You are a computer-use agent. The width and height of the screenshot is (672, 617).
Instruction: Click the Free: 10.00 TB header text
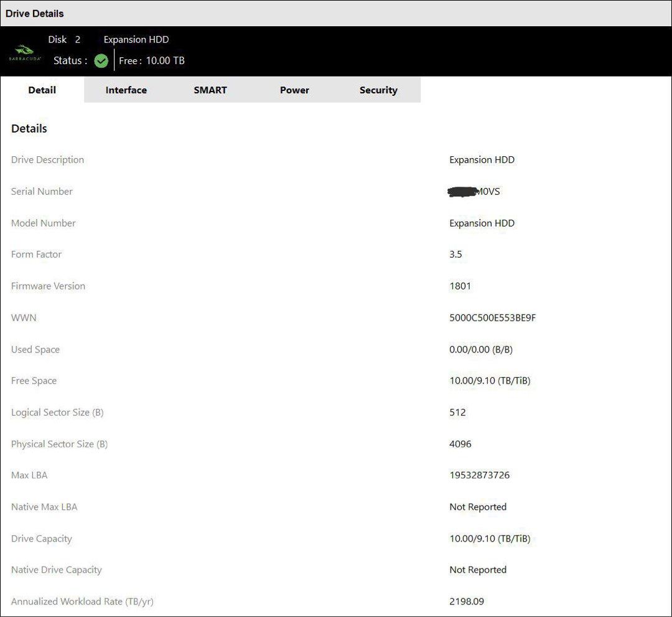pos(152,61)
